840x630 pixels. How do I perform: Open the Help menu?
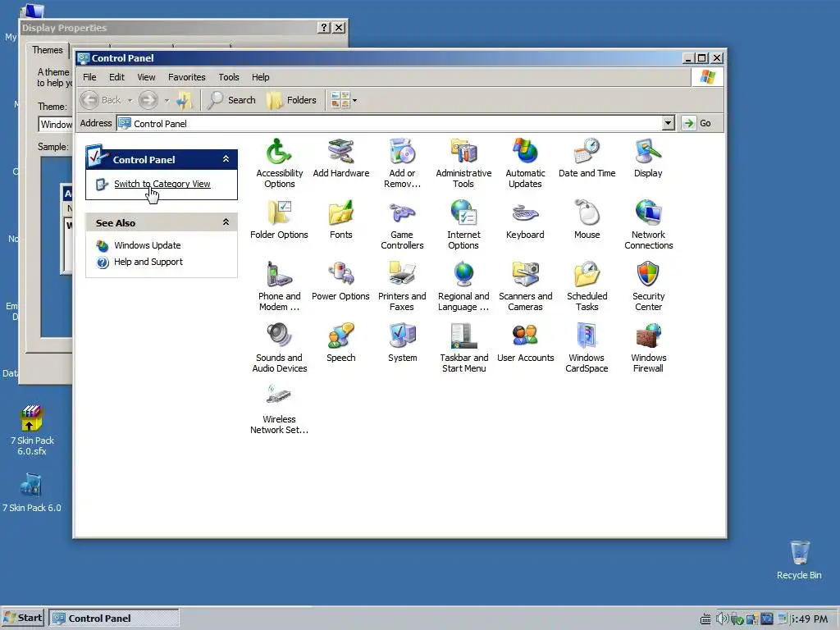[x=260, y=77]
